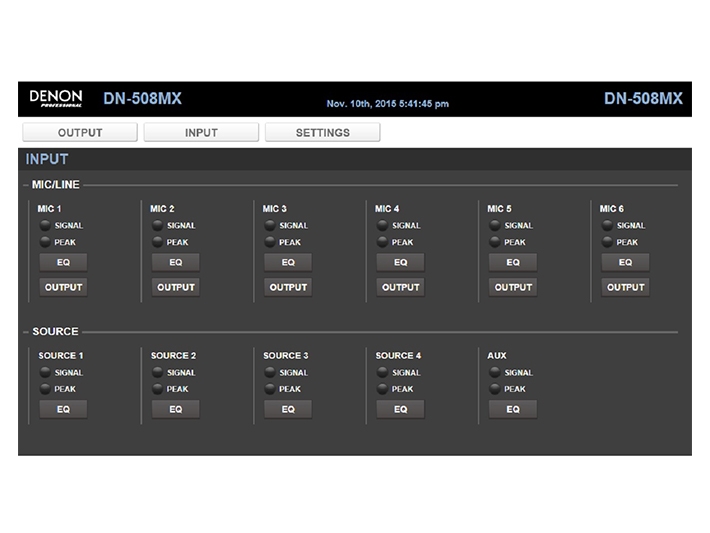This screenshot has width=710, height=533.
Task: Click MIC 4 SIGNAL indicator LED
Action: (383, 225)
